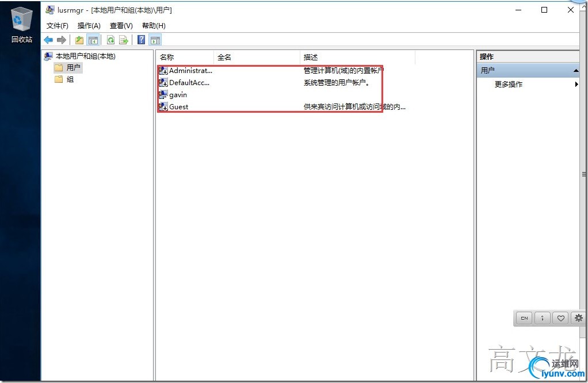Viewport: 588px width, 383px height.
Task: Click 更多操作 in the actions pane
Action: click(509, 85)
